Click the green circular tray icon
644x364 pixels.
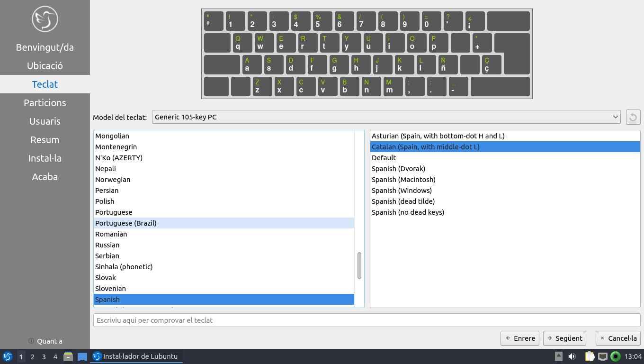(616, 356)
